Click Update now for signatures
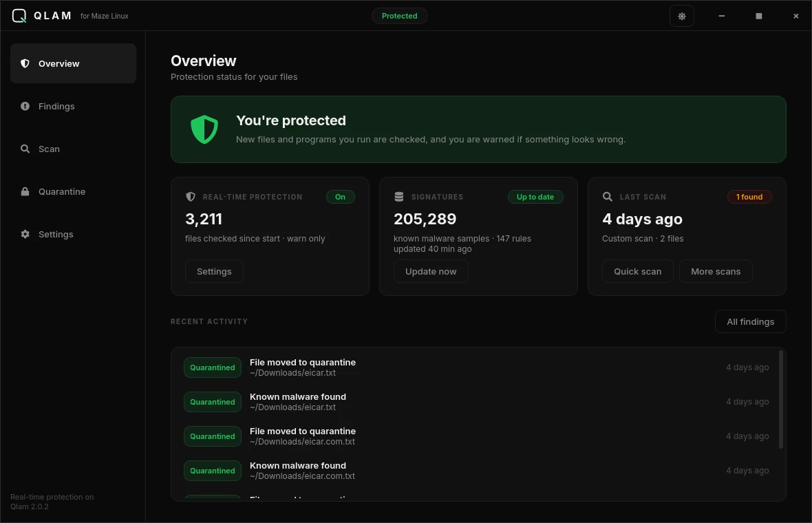The height and width of the screenshot is (523, 812). click(x=431, y=271)
